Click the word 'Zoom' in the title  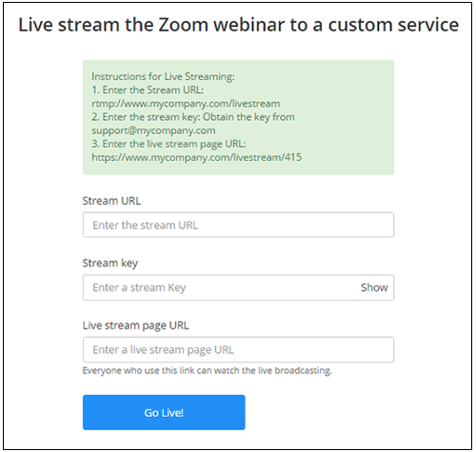click(x=183, y=25)
